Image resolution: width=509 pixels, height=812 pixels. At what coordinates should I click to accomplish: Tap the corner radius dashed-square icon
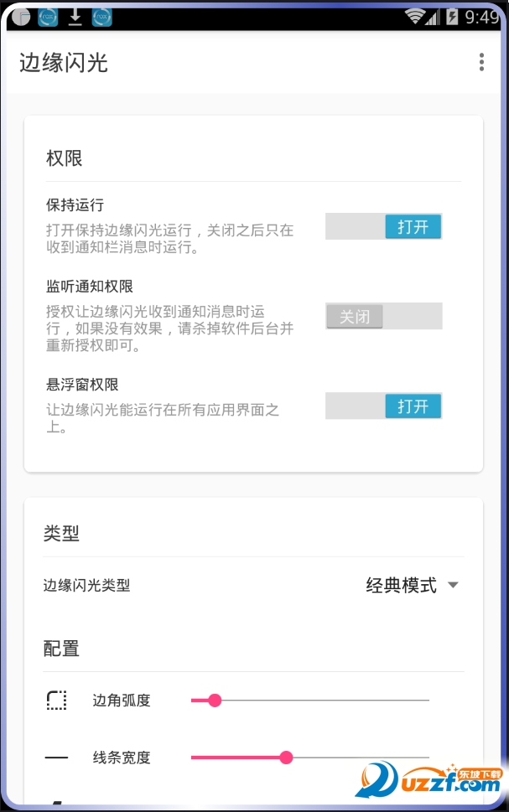pyautogui.click(x=56, y=700)
